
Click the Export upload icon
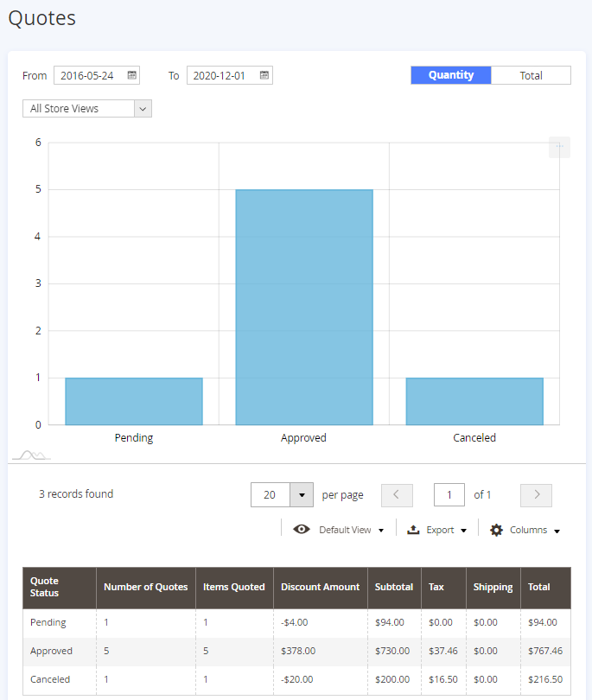tap(414, 530)
